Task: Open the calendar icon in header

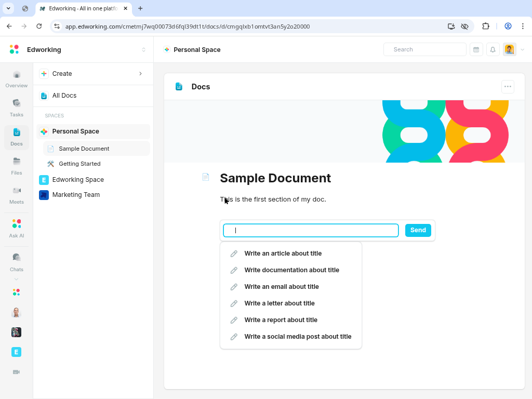Action: pos(476,49)
